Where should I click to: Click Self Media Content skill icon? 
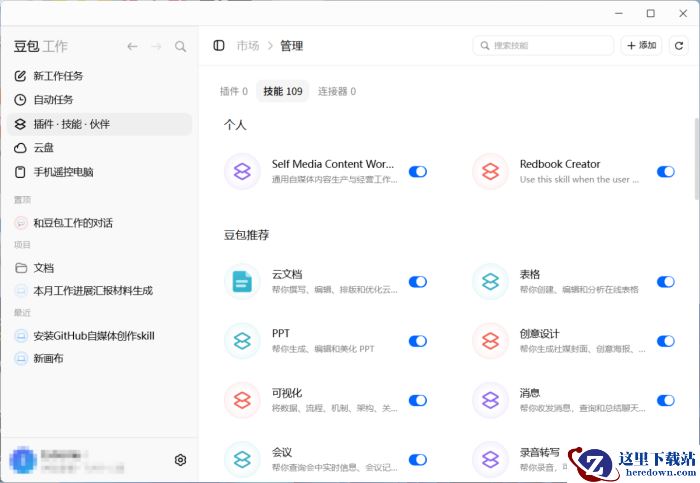[242, 171]
